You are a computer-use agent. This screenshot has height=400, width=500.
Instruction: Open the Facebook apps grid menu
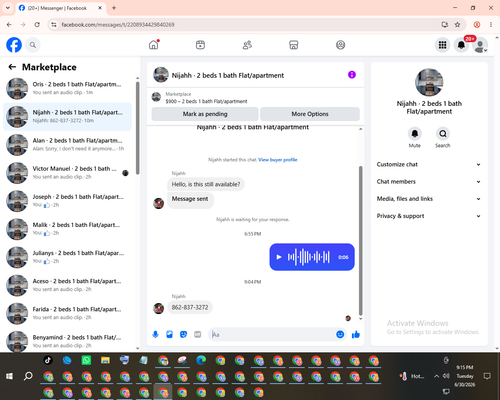tap(442, 45)
